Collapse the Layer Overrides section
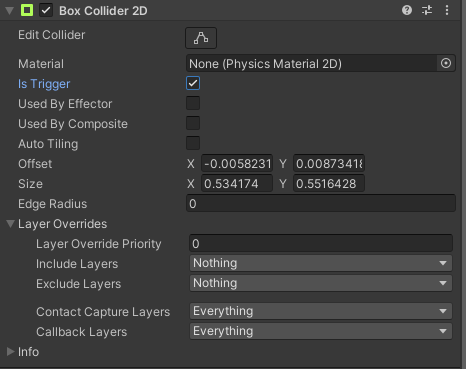The height and width of the screenshot is (369, 466). click(10, 224)
